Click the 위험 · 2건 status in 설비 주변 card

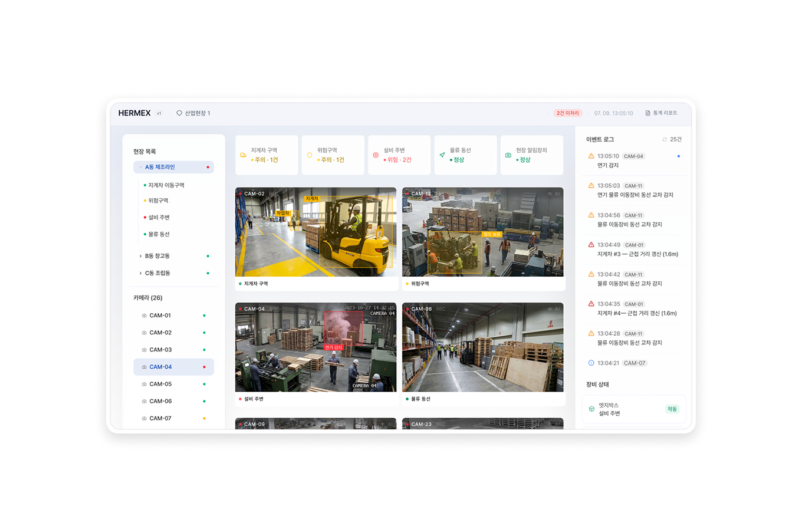click(397, 160)
